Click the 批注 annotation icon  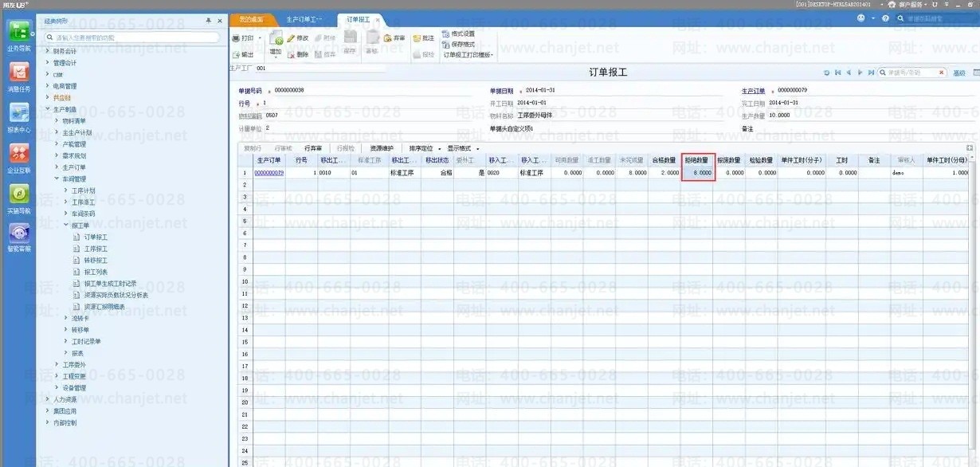[417, 37]
